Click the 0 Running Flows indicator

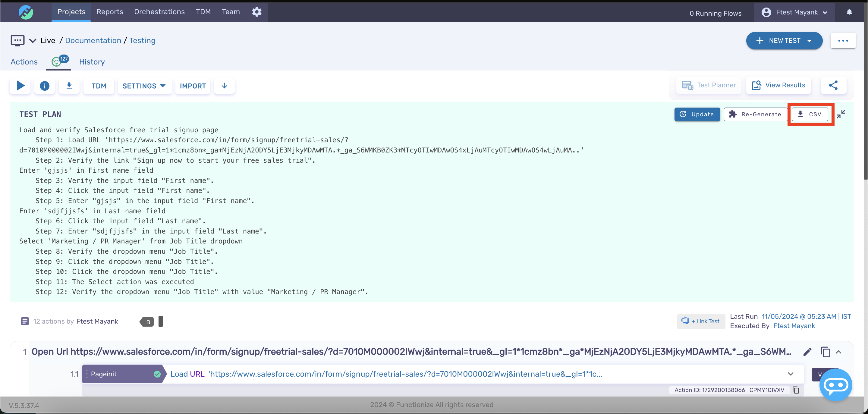click(715, 13)
